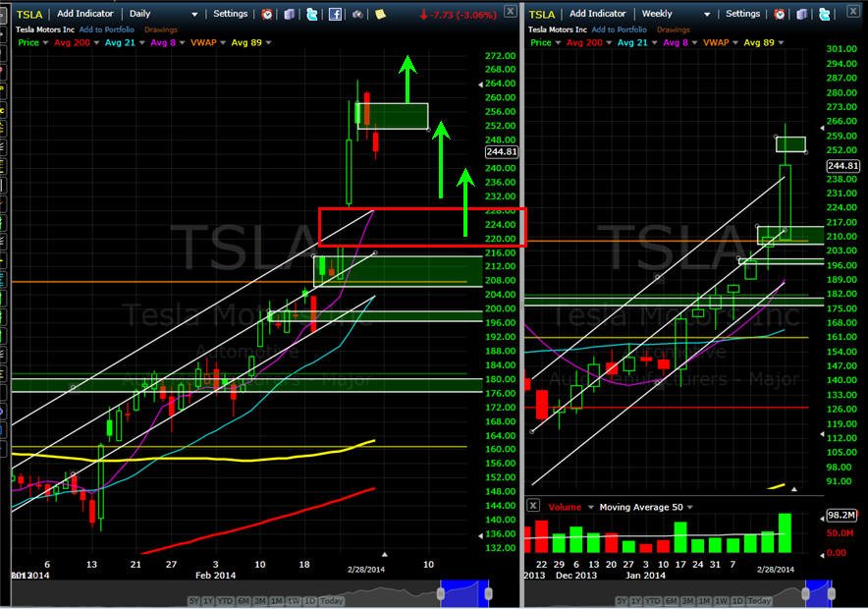Share daily chart via Twitter icon
Screen dimensions: 868x609
311,14
